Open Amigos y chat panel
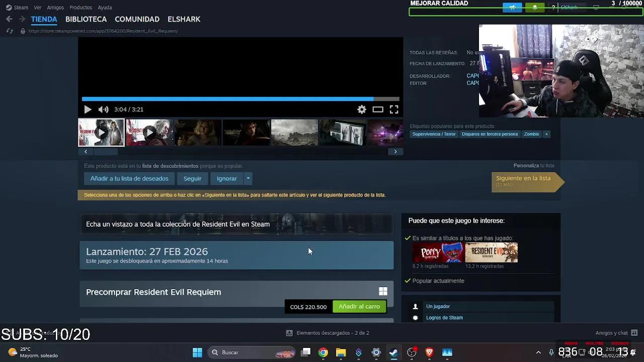This screenshot has width=644, height=362. tap(616, 333)
